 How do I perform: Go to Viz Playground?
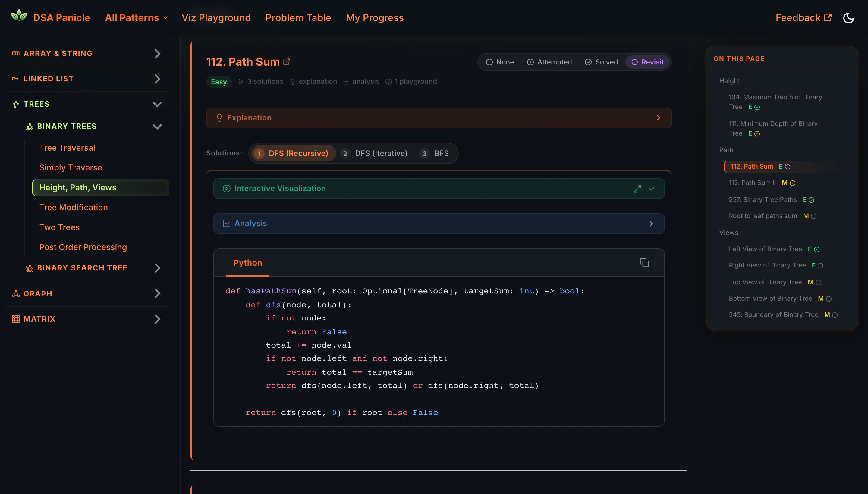pos(216,18)
